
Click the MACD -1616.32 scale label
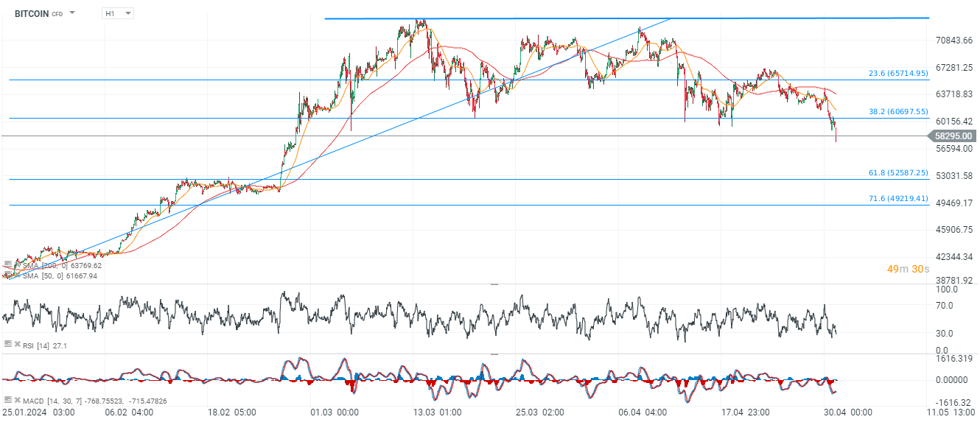(x=953, y=403)
